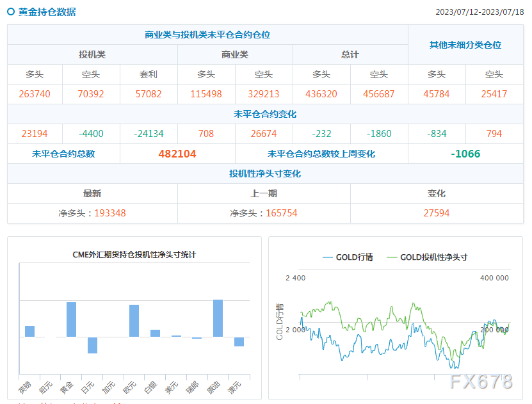
Task: Click the date range 2023/07/12-2023/07/18
Action: pos(480,12)
